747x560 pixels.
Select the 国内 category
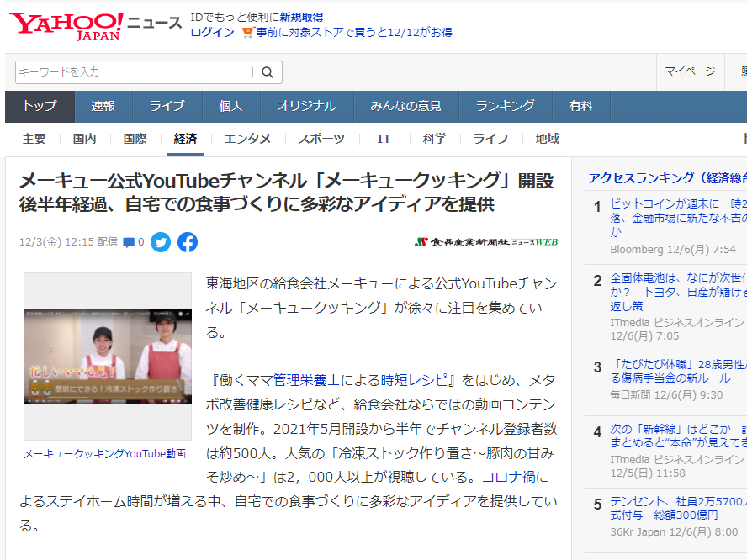click(85, 139)
